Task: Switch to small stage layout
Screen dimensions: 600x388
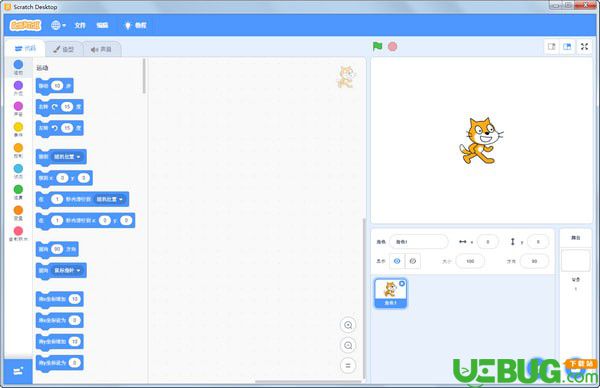Action: 551,47
